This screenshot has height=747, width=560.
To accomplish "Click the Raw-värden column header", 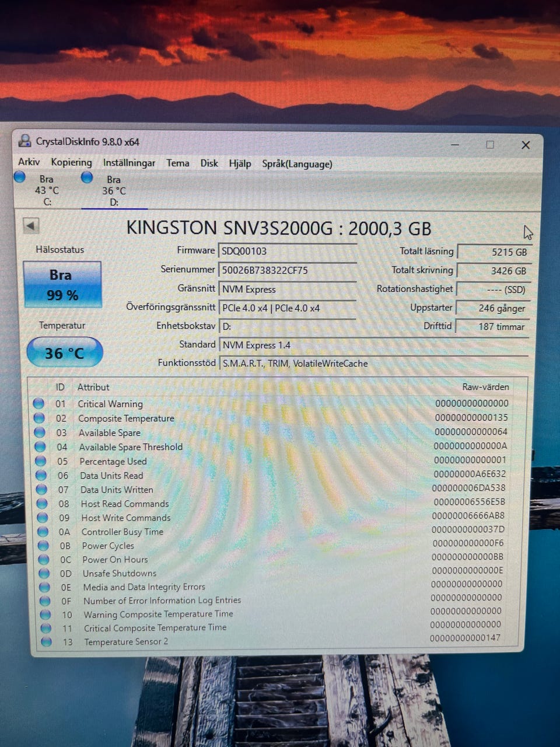I will pyautogui.click(x=485, y=387).
